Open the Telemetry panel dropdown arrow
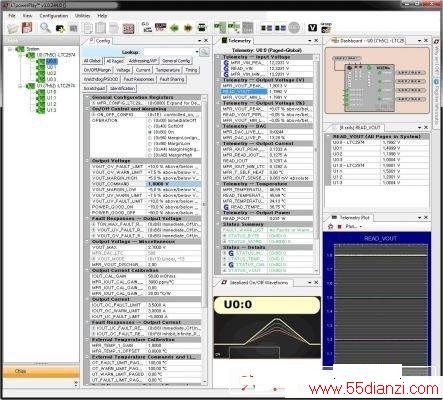This screenshot has width=443, height=400. tap(310, 41)
